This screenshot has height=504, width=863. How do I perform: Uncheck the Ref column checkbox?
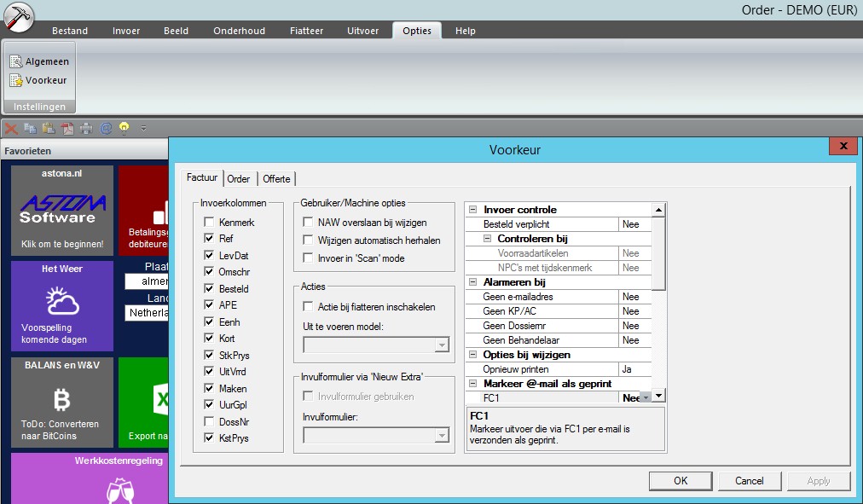pyautogui.click(x=209, y=238)
